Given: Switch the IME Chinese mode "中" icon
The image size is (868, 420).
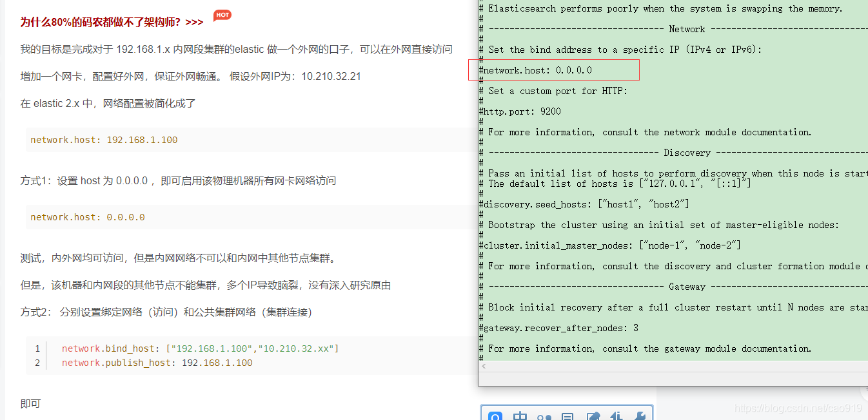Looking at the screenshot, I should 520,415.
